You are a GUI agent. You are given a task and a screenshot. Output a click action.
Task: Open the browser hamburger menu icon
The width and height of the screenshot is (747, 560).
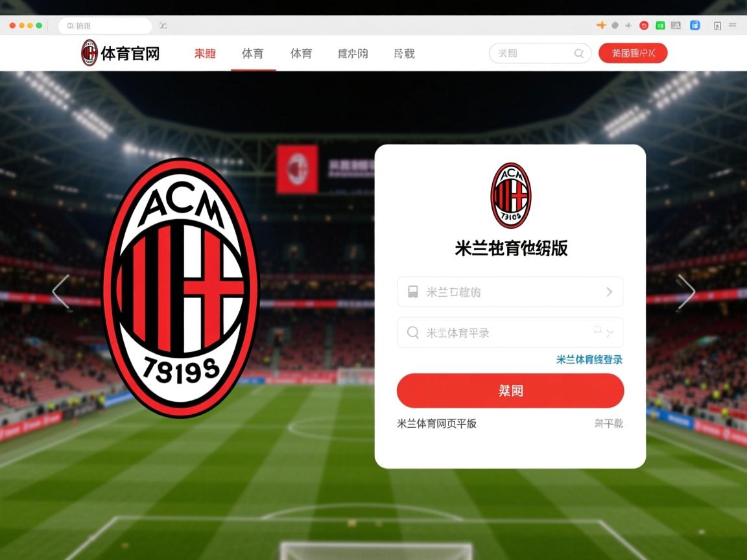pos(733,25)
